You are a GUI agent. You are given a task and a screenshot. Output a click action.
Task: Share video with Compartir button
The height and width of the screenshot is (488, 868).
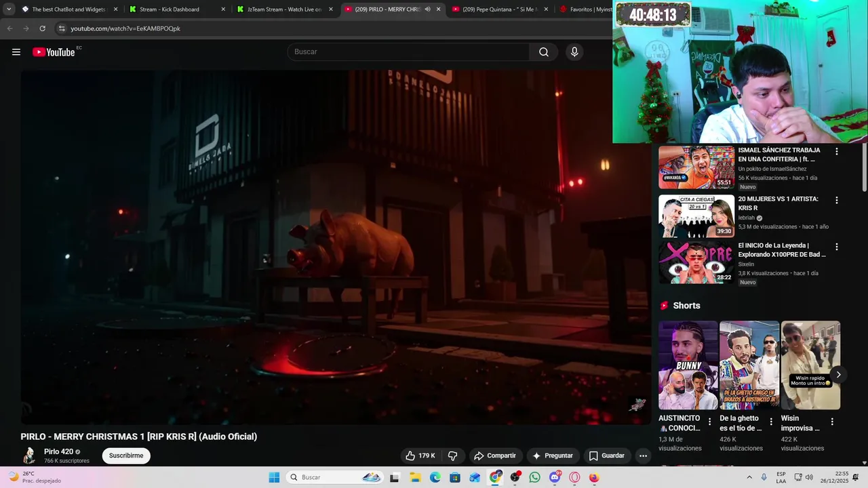pyautogui.click(x=495, y=455)
